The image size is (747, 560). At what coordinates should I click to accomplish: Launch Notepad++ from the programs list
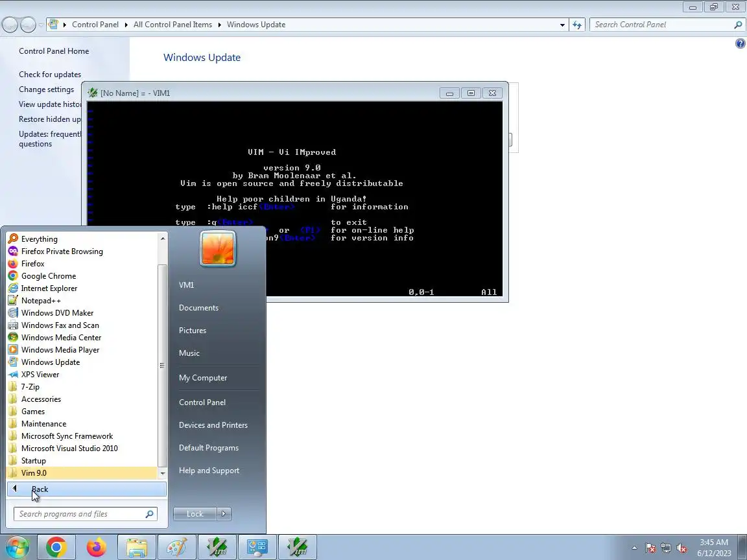(82, 301)
